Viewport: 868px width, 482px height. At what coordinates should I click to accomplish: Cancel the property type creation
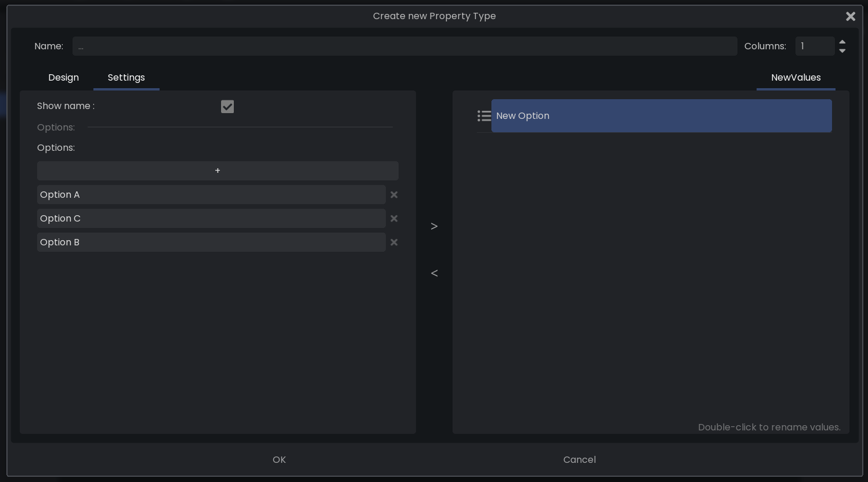[580, 460]
